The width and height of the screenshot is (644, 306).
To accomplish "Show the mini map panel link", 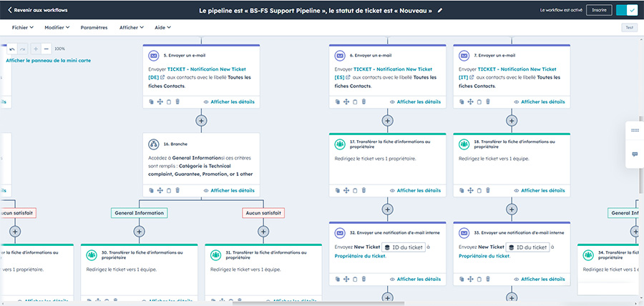I will 49,60.
